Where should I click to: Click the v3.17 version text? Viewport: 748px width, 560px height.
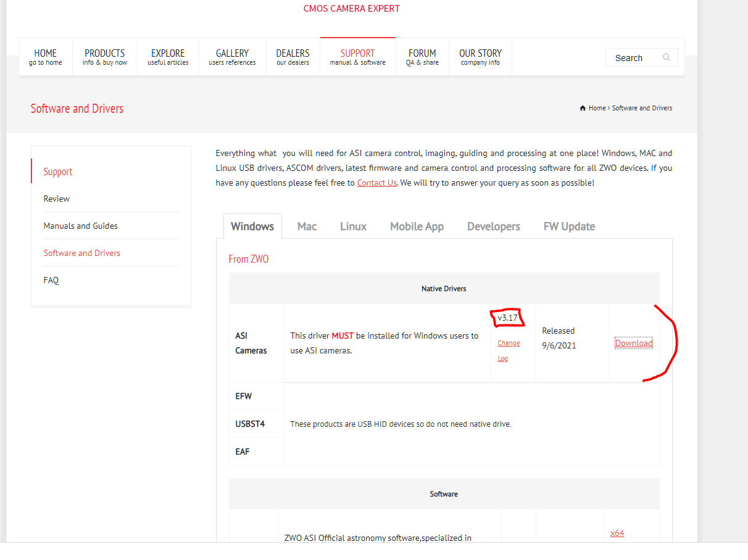coord(507,318)
